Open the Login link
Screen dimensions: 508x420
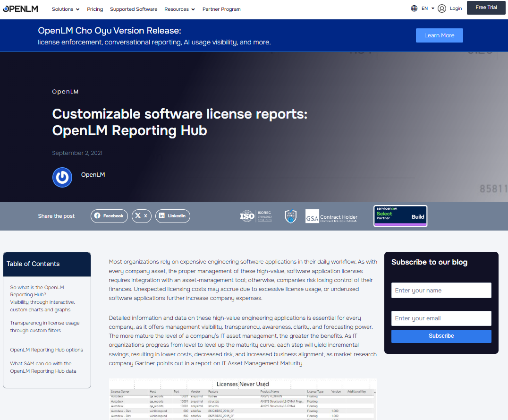[x=456, y=9]
